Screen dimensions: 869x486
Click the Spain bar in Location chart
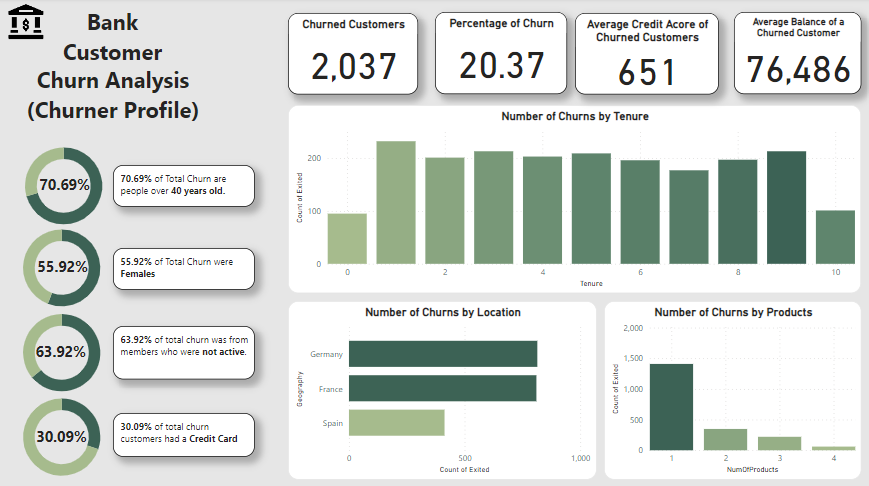396,422
